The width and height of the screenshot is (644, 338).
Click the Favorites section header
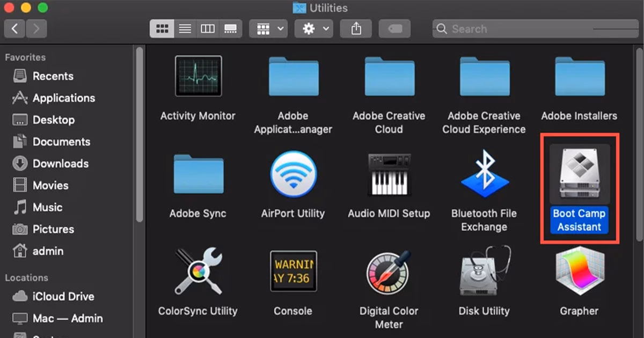(x=25, y=57)
